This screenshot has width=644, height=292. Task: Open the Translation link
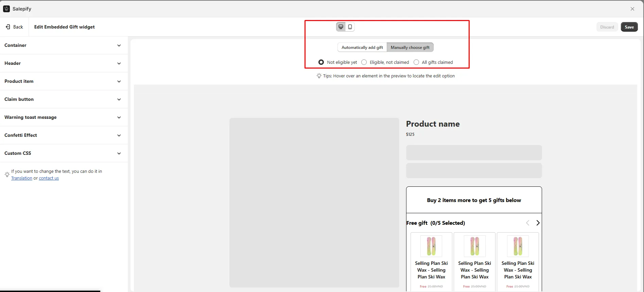(x=22, y=178)
